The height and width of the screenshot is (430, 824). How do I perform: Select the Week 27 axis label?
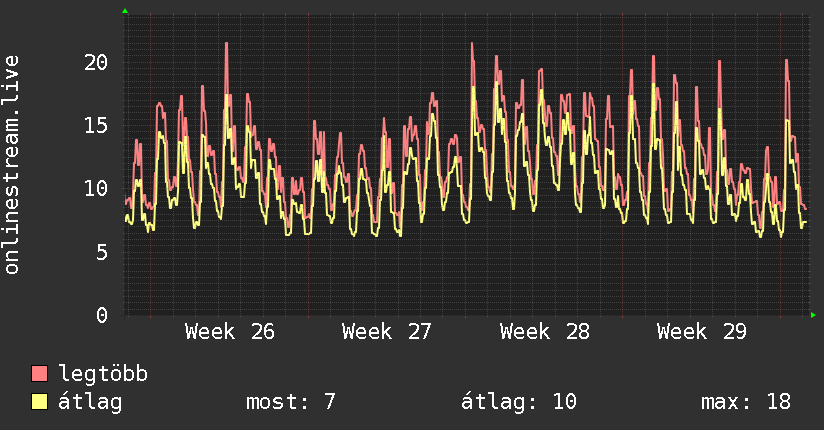386,332
